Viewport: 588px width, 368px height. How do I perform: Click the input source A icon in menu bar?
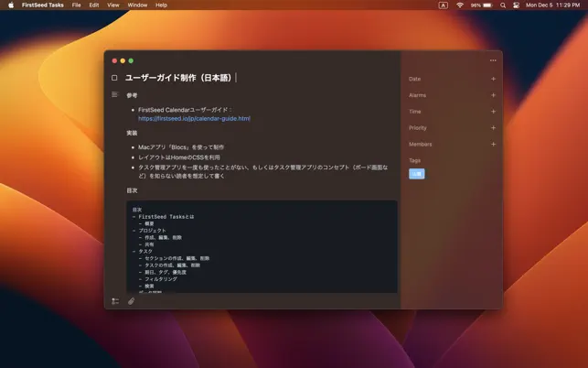tap(444, 5)
